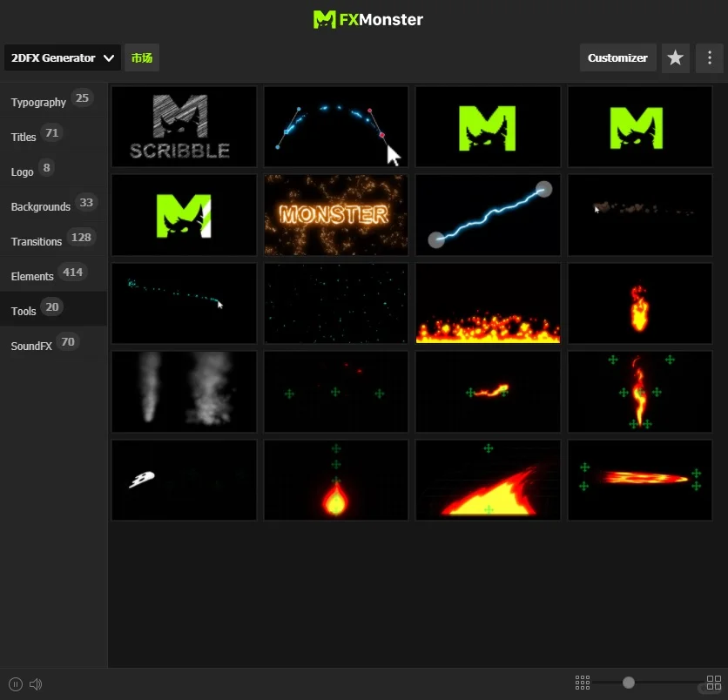This screenshot has height=700, width=728.
Task: Choose the scattered teal particles thumbnail
Action: [x=335, y=304]
